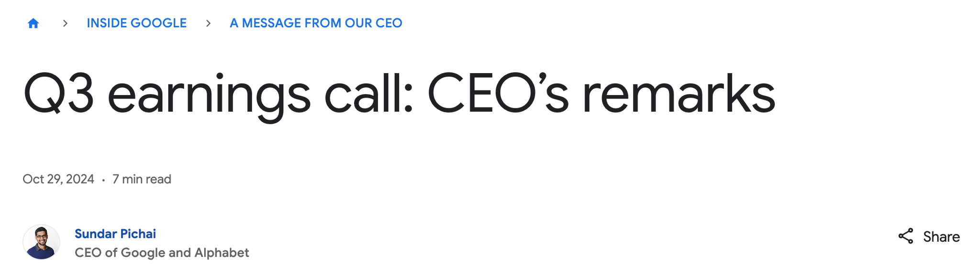This screenshot has width=980, height=278.
Task: Click the CEO of Google and Alphabet subtitle
Action: pyautogui.click(x=162, y=253)
